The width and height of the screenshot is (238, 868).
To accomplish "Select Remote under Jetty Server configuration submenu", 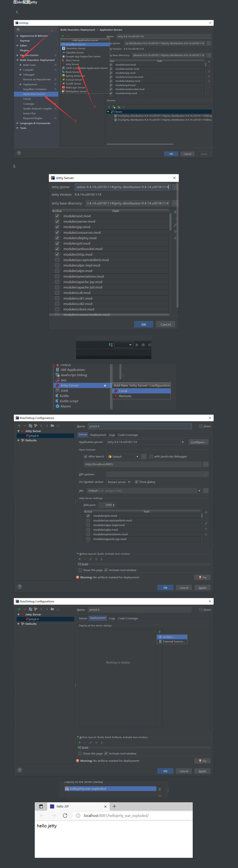I will click(141, 396).
